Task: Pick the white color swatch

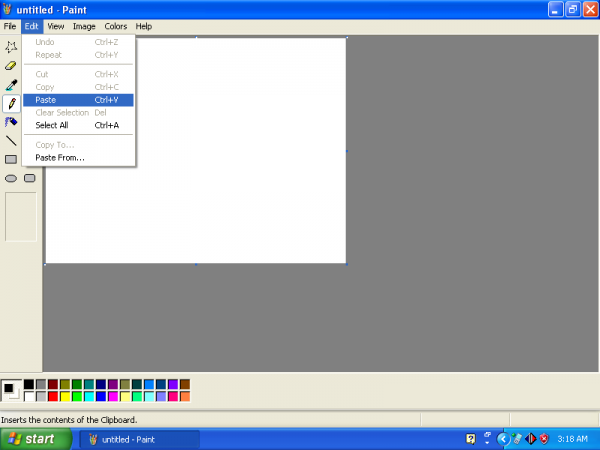Action: (29, 396)
